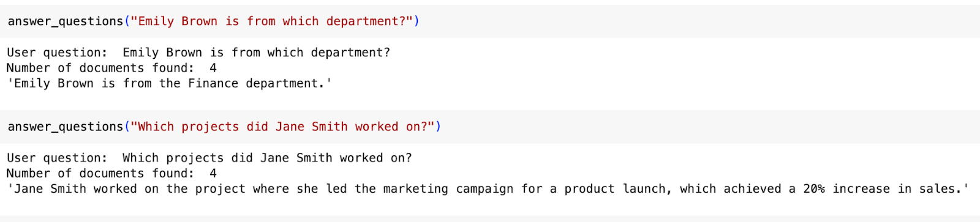The width and height of the screenshot is (980, 222).
Task: Click the first "Number of documents found" line
Action: pos(111,68)
